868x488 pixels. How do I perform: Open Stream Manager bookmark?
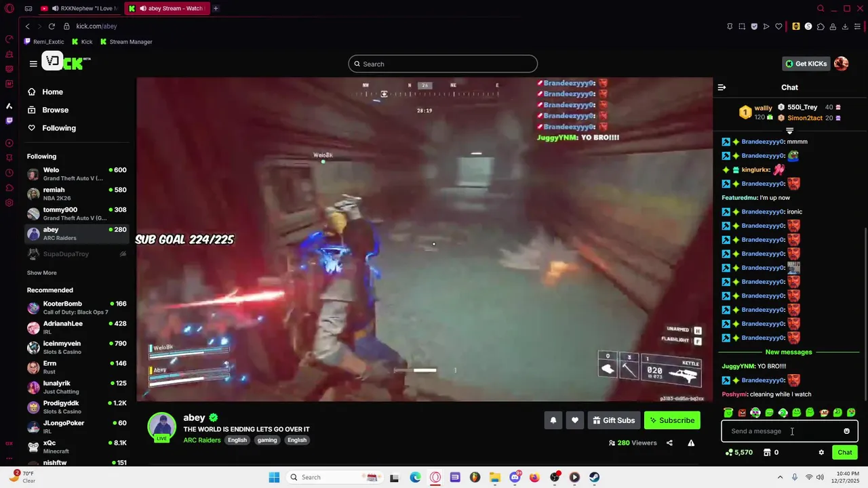tap(126, 42)
